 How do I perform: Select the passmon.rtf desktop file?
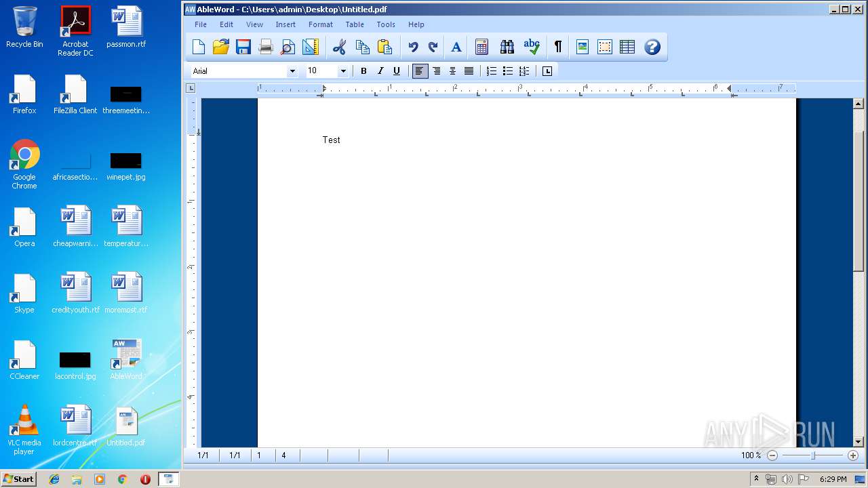click(126, 27)
